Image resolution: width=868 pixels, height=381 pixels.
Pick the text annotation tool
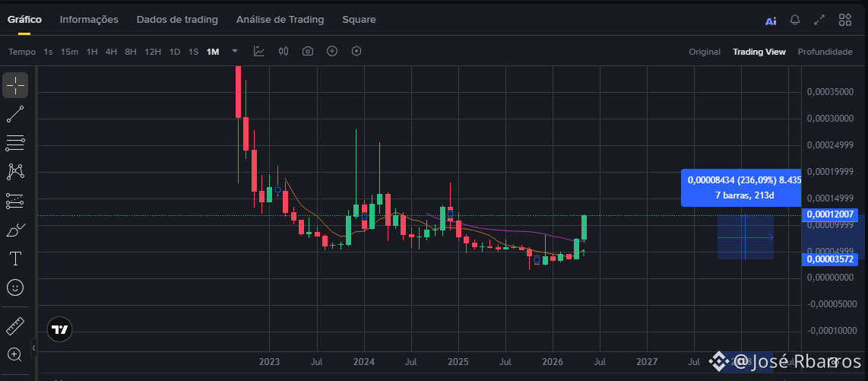15,258
